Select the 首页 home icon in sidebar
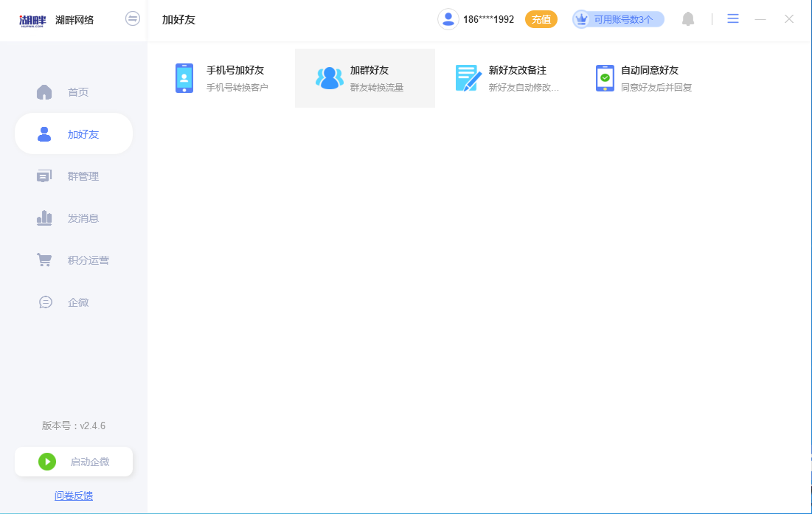This screenshot has width=812, height=514. (44, 91)
